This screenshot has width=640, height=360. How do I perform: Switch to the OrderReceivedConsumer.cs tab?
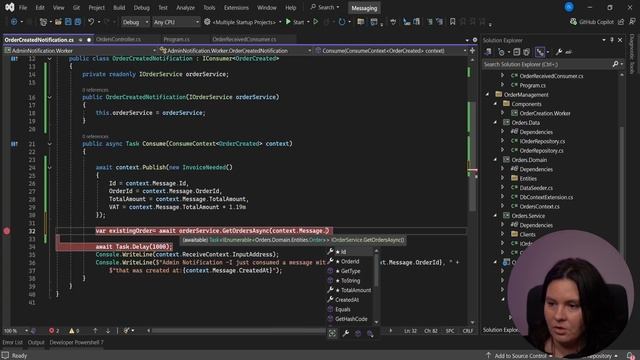(244, 39)
